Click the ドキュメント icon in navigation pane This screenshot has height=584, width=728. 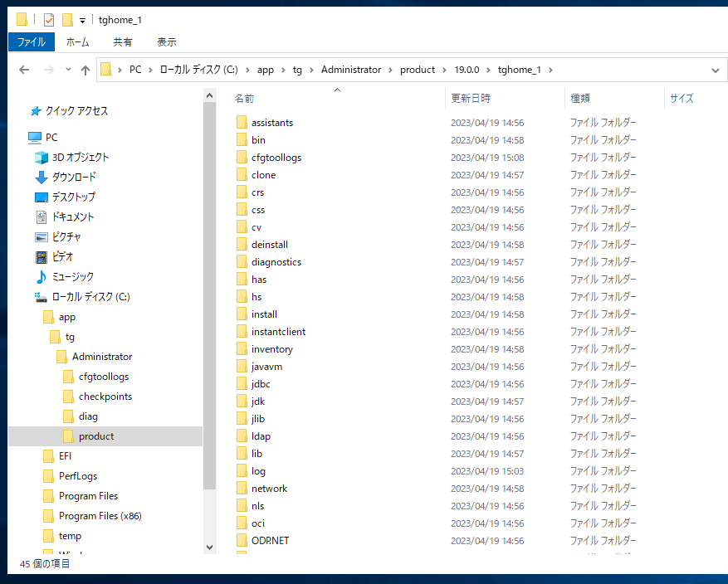tap(42, 217)
